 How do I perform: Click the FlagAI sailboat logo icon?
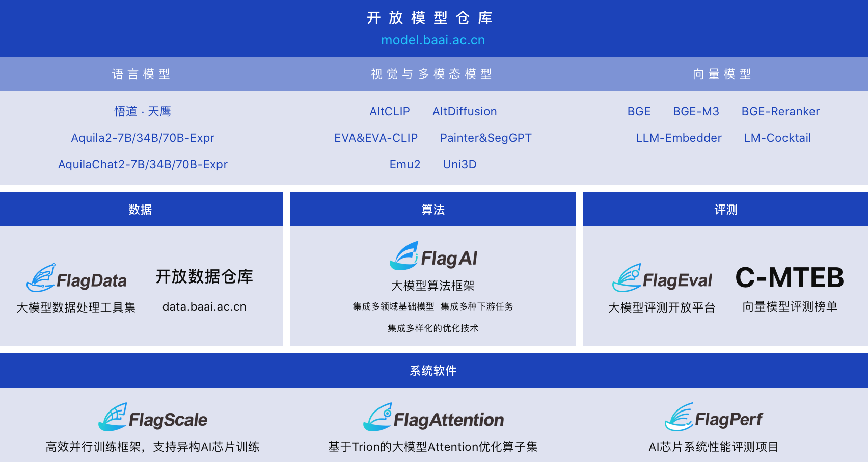404,255
